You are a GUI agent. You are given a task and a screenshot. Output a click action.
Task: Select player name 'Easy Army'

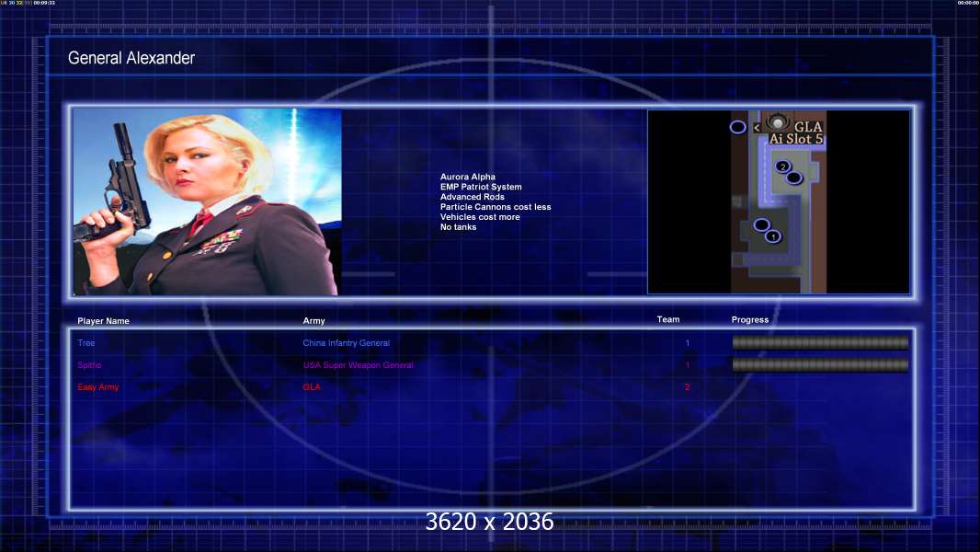(x=98, y=387)
